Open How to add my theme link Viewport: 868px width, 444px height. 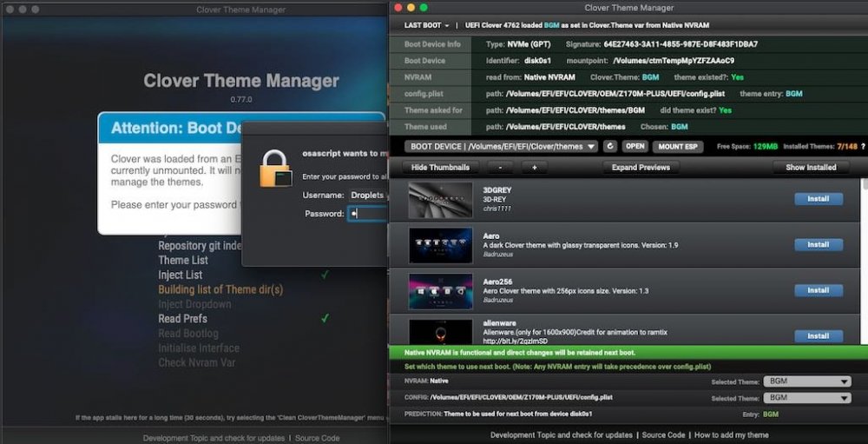click(x=731, y=435)
